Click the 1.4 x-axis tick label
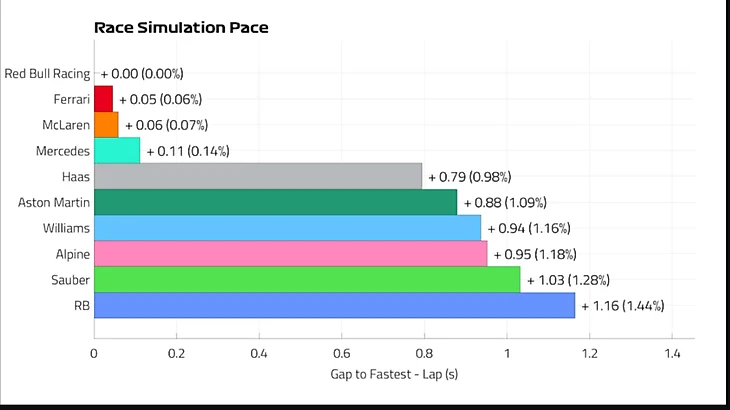This screenshot has width=730, height=410. click(x=671, y=353)
